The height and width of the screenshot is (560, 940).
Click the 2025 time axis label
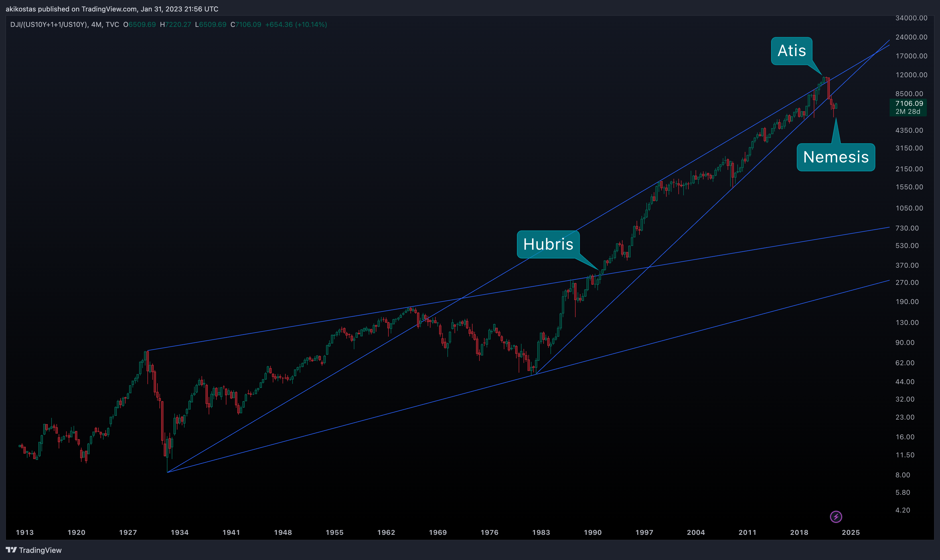(x=851, y=533)
